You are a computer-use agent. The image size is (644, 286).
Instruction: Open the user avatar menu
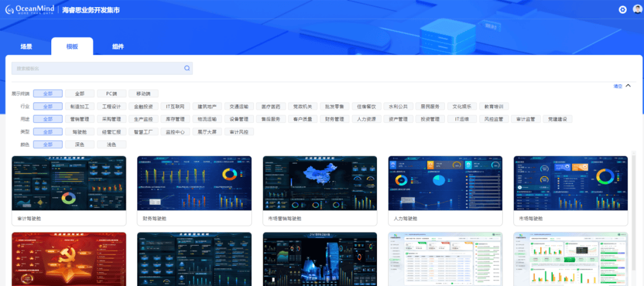click(637, 10)
